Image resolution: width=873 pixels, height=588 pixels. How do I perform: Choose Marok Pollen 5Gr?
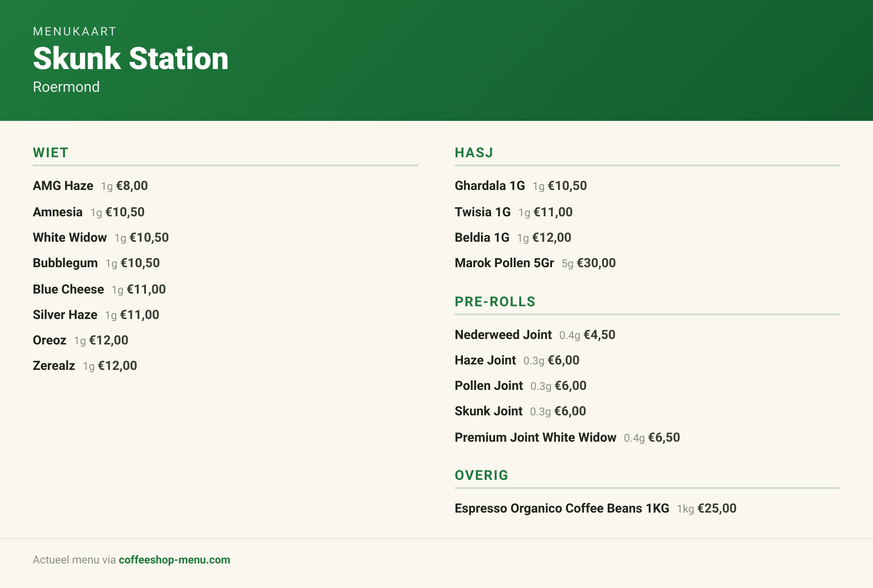[x=535, y=263]
